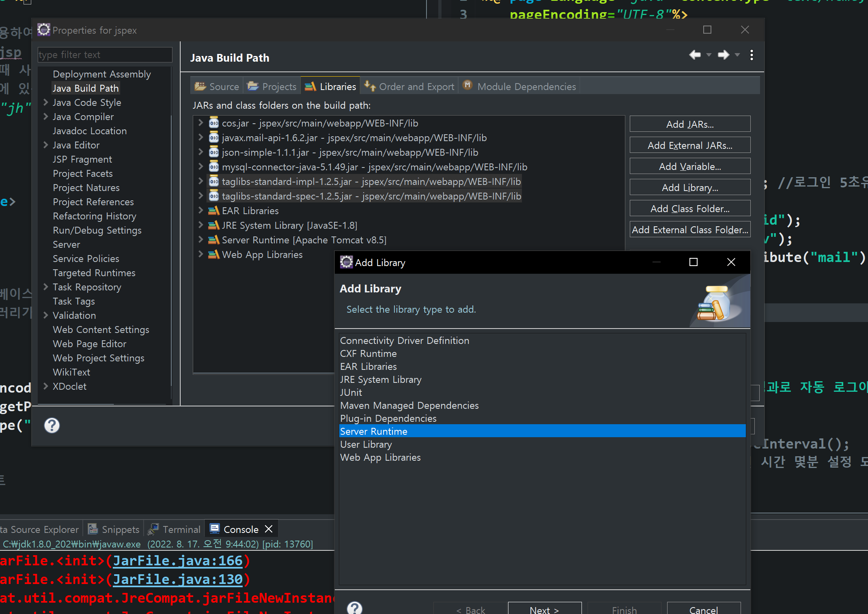Select Project Facets in properties tree

click(83, 174)
